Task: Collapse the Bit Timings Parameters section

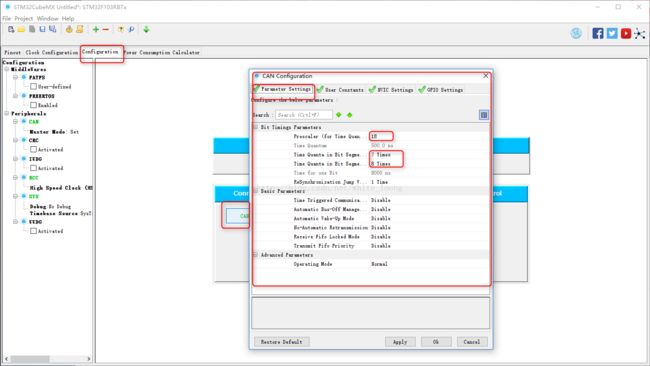Action: [x=256, y=127]
